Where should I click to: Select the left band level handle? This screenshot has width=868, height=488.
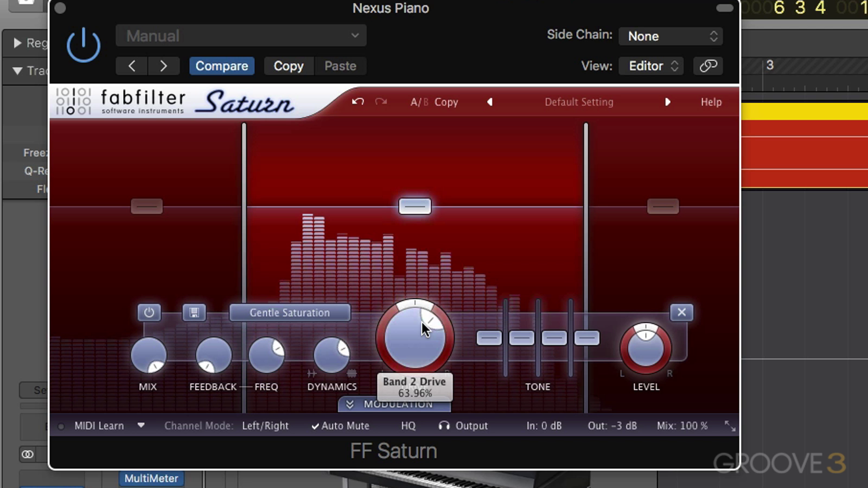tap(146, 207)
